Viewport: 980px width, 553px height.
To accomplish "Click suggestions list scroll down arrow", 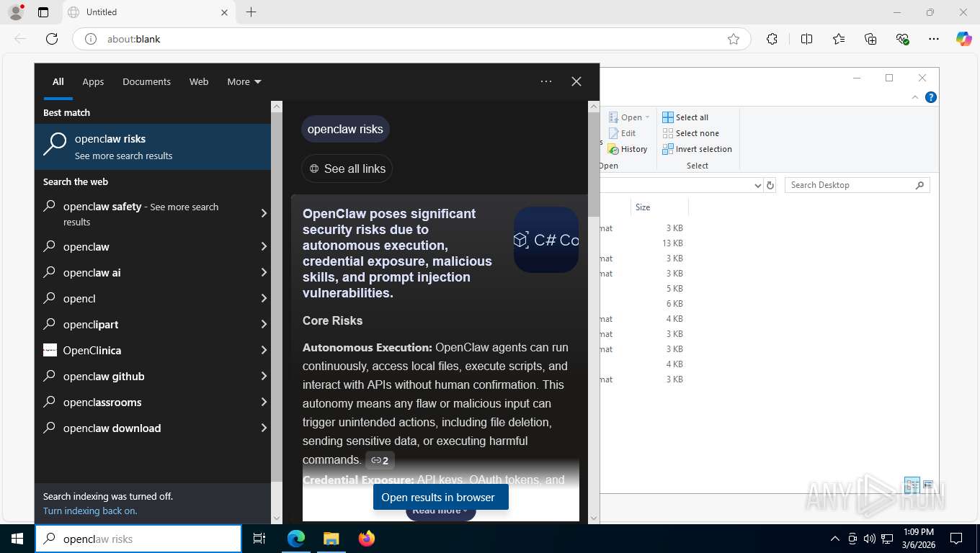I will pos(277,518).
